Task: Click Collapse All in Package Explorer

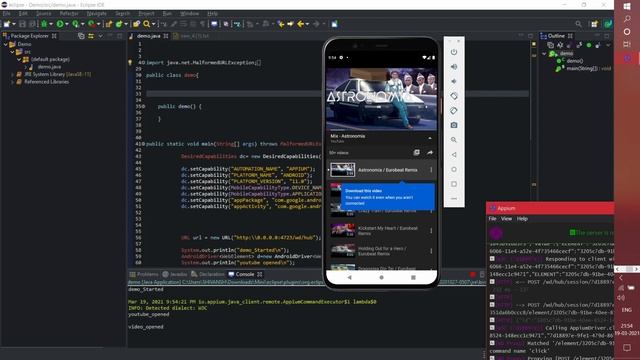Action: [x=81, y=36]
